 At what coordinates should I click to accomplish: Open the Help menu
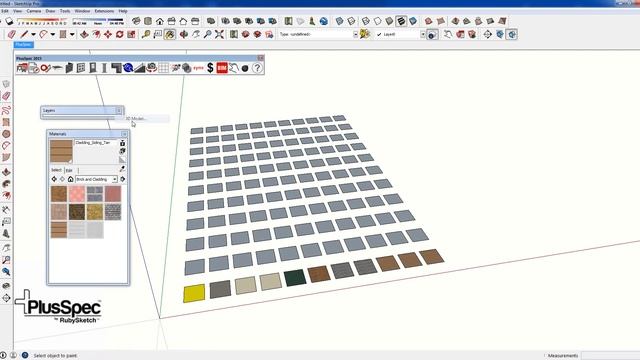coord(123,11)
